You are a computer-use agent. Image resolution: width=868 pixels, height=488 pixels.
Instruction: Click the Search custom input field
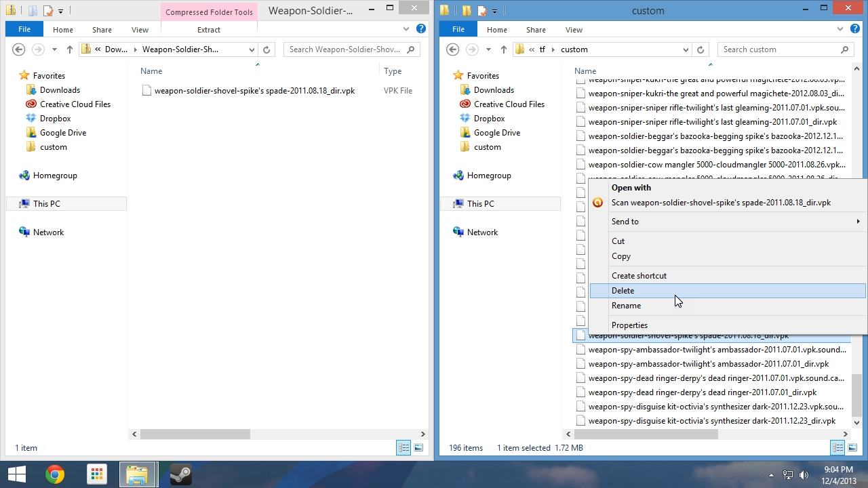[785, 49]
